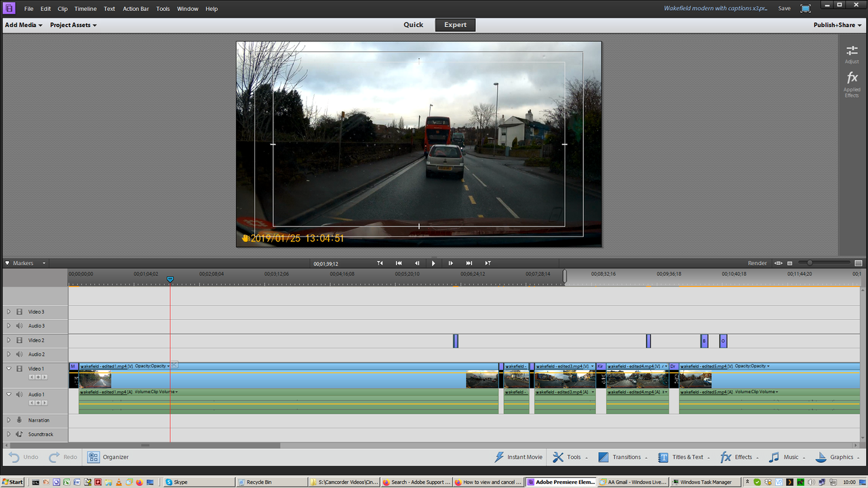This screenshot has height=488, width=868.
Task: Open the Edit menu
Action: (x=45, y=9)
